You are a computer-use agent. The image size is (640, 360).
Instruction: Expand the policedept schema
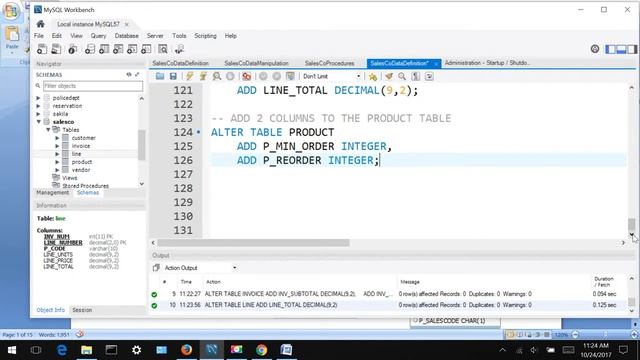pyautogui.click(x=38, y=98)
